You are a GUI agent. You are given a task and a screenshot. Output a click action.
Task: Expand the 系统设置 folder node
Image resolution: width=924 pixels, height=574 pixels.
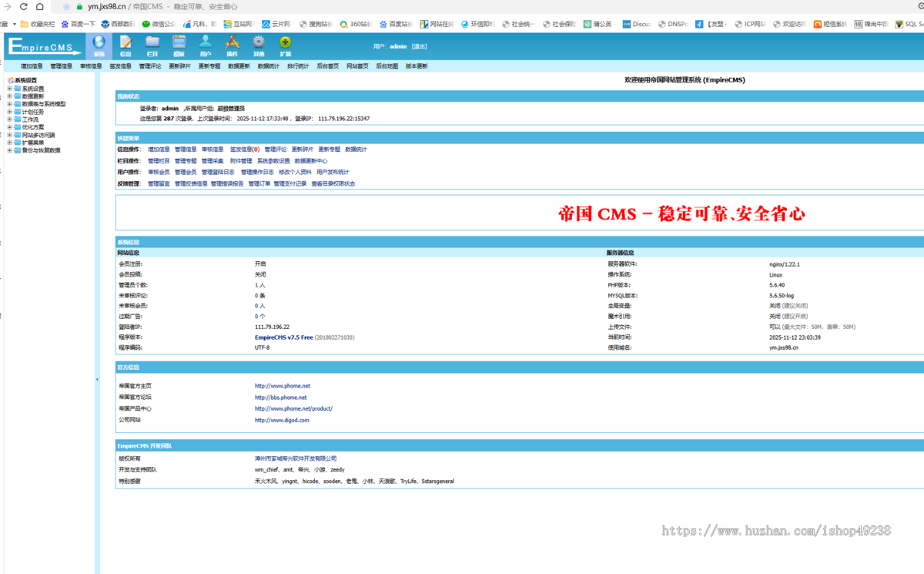pos(9,89)
